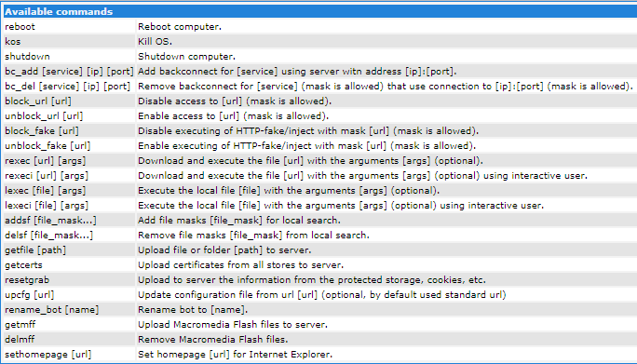
Task: Click the lexeci row's interactive user description
Action: pyautogui.click(x=341, y=206)
